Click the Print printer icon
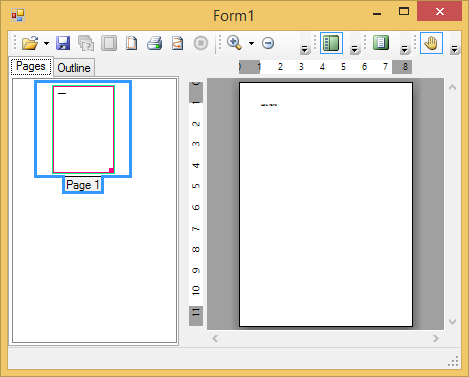Image resolution: width=469 pixels, height=377 pixels. (x=154, y=43)
